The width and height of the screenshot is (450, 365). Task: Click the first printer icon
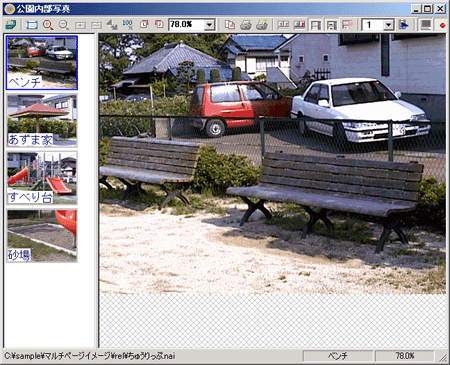[246, 25]
